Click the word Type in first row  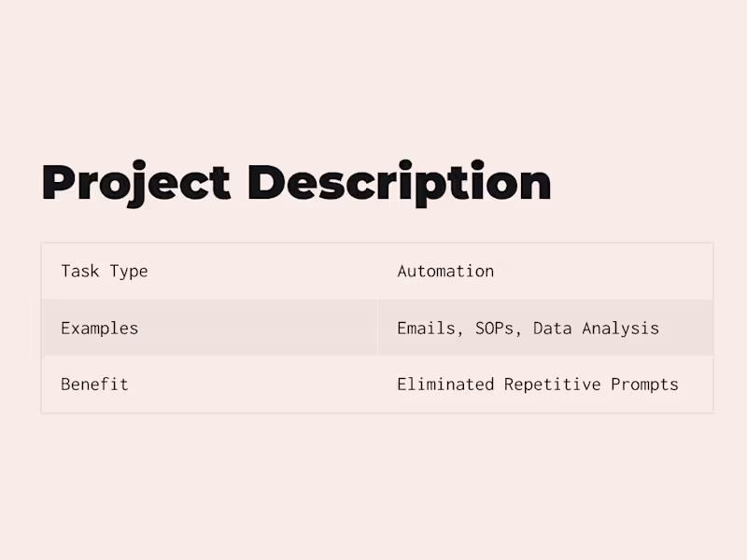tap(129, 272)
